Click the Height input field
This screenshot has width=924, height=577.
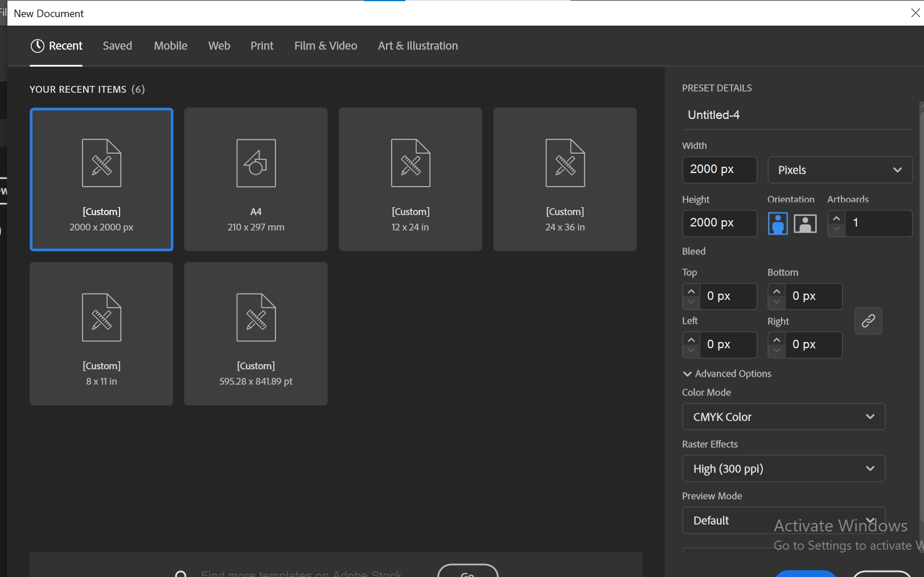click(x=720, y=223)
